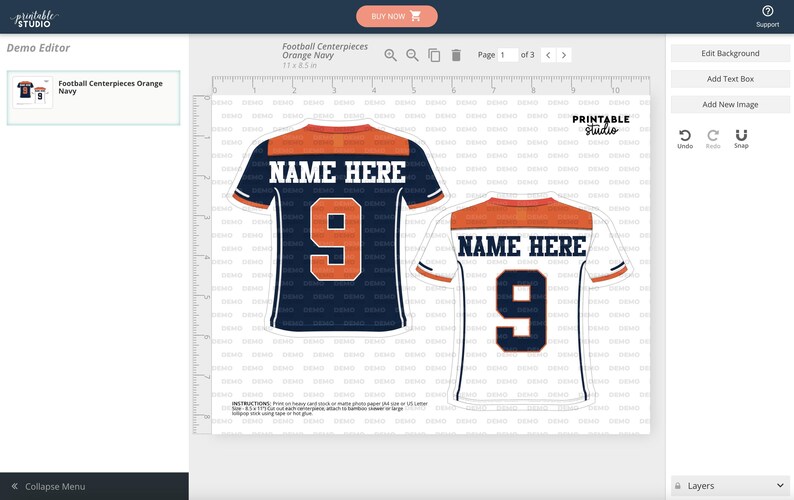Viewport: 794px width, 500px height.
Task: Click the shopping cart icon in Buy Now
Action: click(416, 16)
